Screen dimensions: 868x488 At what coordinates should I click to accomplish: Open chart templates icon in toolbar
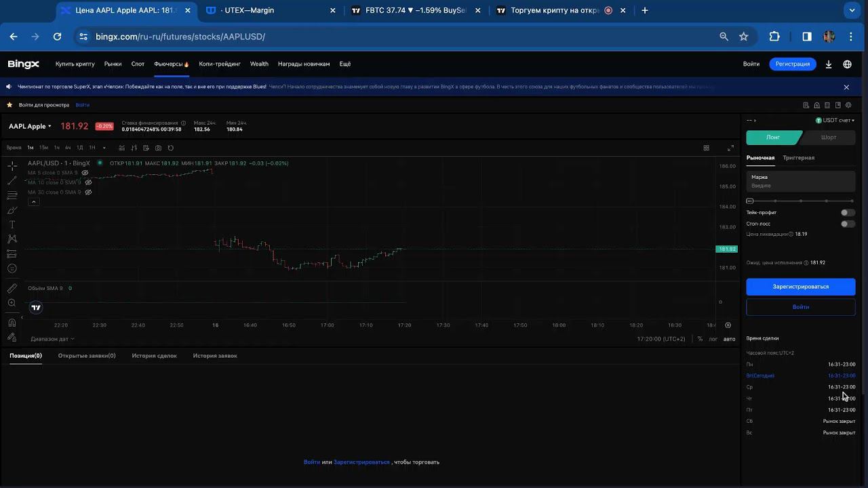click(x=146, y=148)
